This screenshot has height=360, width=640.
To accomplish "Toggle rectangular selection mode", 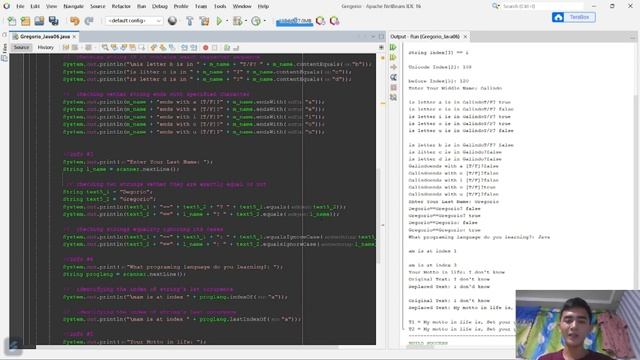I will 142,48.
